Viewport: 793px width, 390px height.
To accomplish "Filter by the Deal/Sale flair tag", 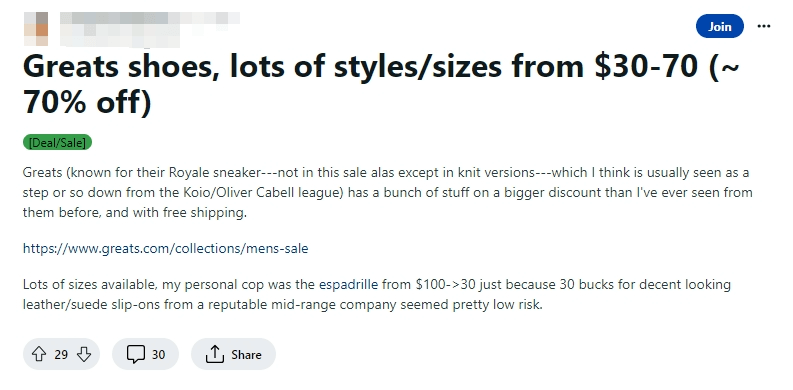I will tap(57, 143).
